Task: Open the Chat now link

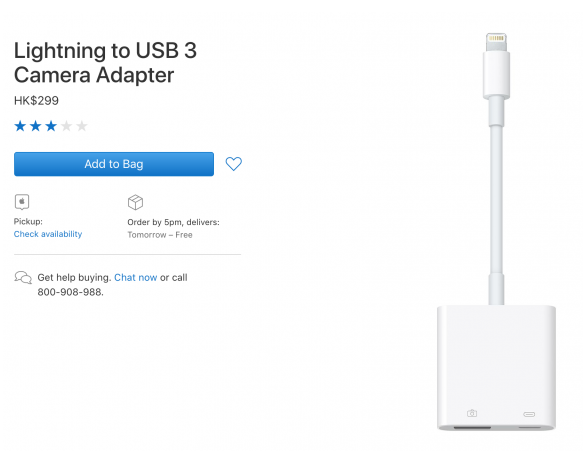Action: (x=135, y=278)
